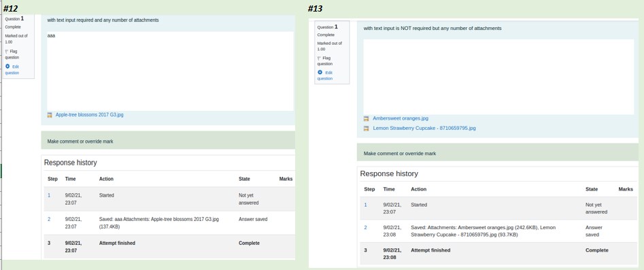Click the bold 'Attempt finished' text in panel #12

pos(117,243)
